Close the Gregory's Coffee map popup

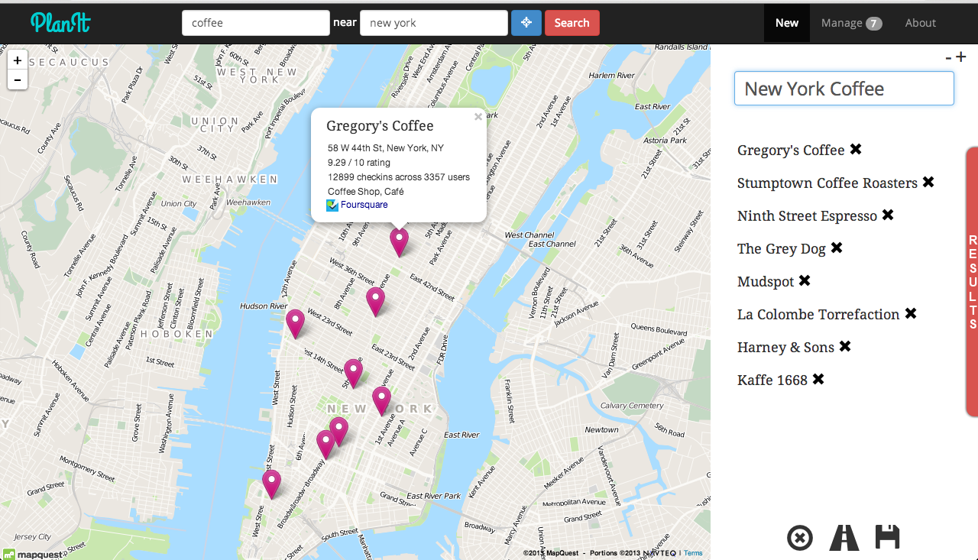click(x=478, y=117)
